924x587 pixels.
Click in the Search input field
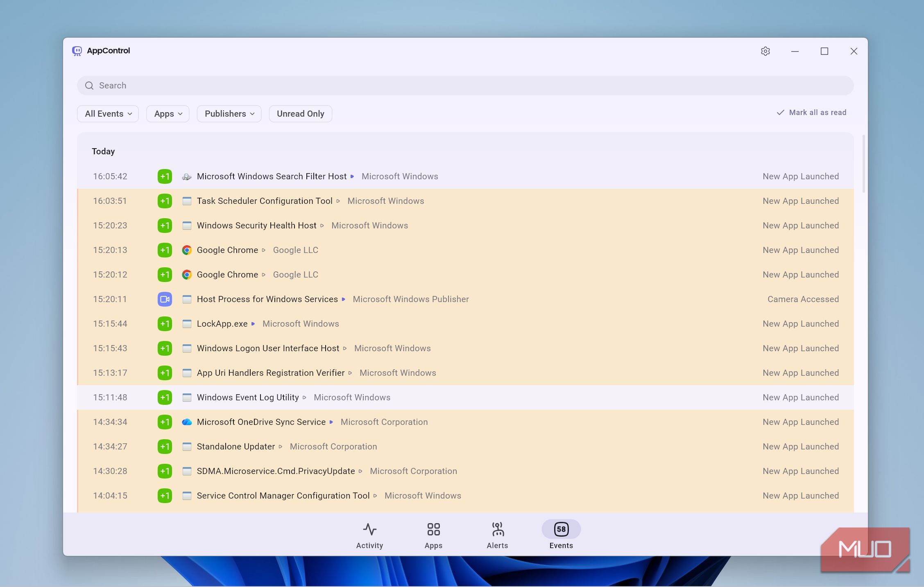point(465,86)
